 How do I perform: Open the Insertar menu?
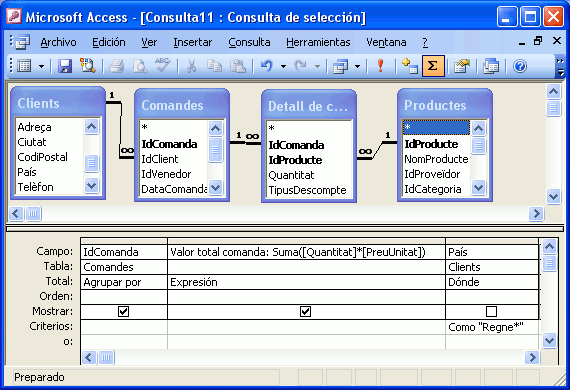pyautogui.click(x=193, y=43)
